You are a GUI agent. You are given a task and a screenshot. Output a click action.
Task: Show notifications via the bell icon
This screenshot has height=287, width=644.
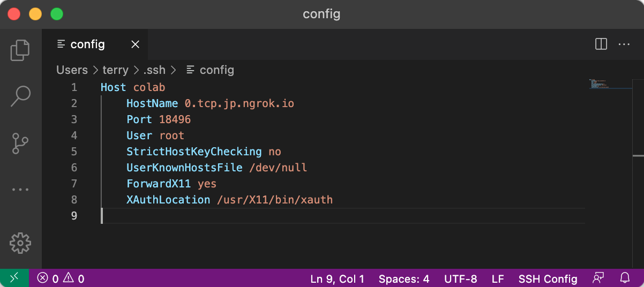625,278
